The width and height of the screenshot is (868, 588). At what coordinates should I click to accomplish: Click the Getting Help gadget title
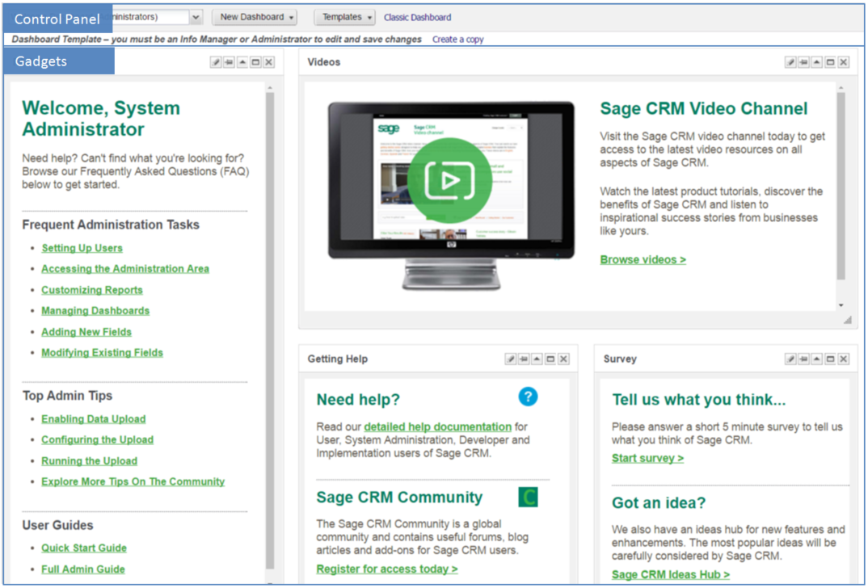[x=338, y=359]
